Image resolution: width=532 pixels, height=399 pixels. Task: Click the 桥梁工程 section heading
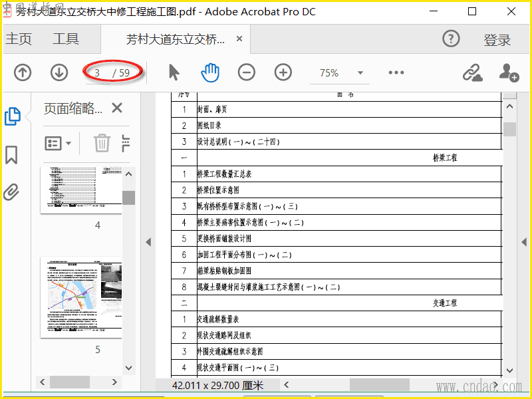coord(445,158)
